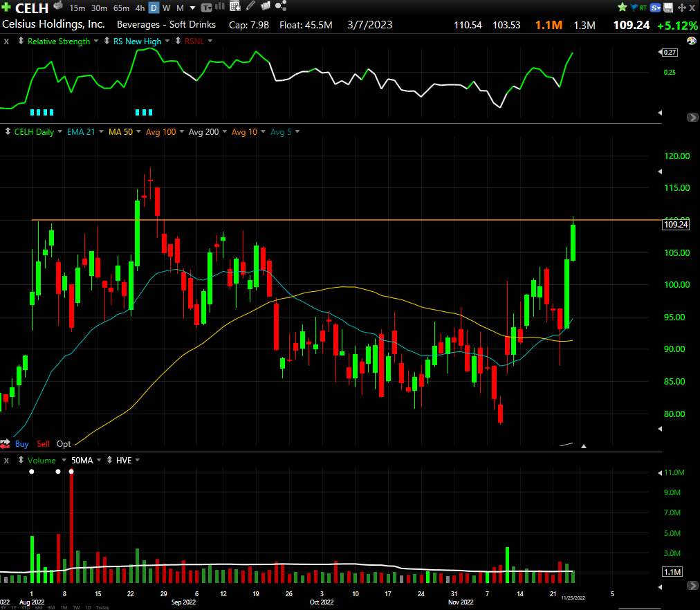Switch to Monthly (M) timeframe
This screenshot has height=610, width=700.
tap(180, 8)
